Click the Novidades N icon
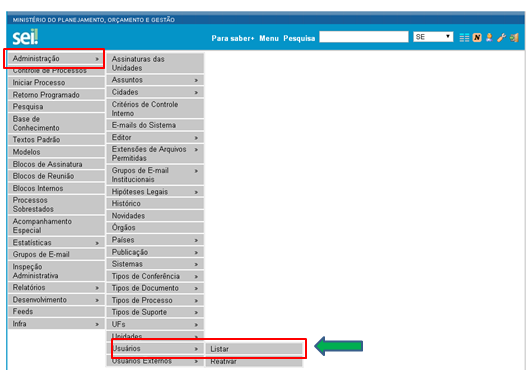The height and width of the screenshot is (377, 528). pyautogui.click(x=477, y=38)
